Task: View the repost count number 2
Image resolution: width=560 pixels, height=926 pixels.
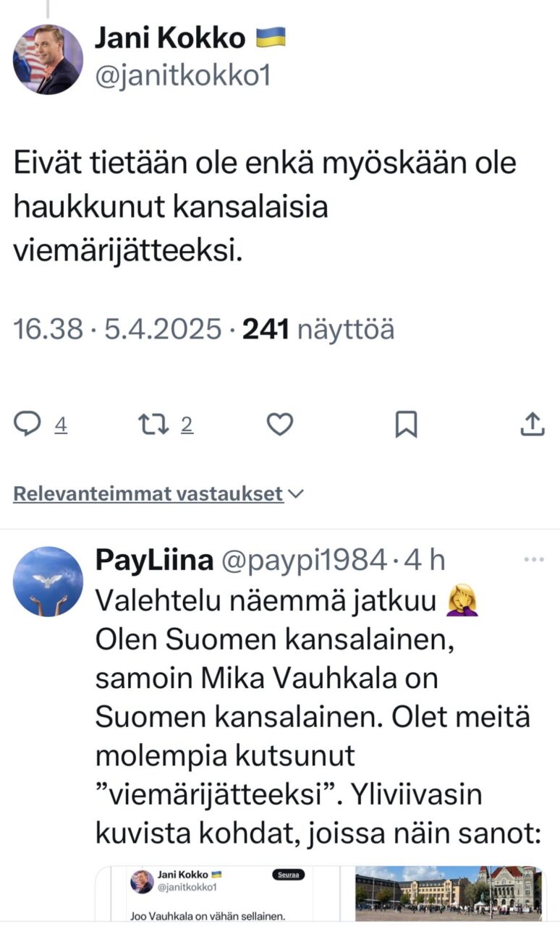Action: point(187,425)
